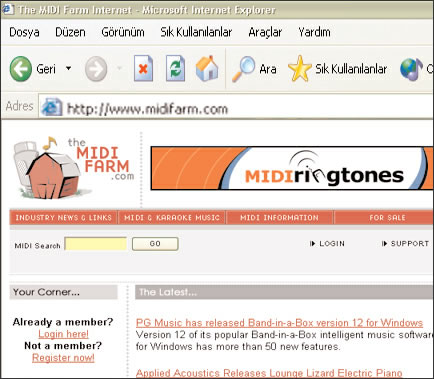Click the Stop page icon with red X

pos(143,69)
